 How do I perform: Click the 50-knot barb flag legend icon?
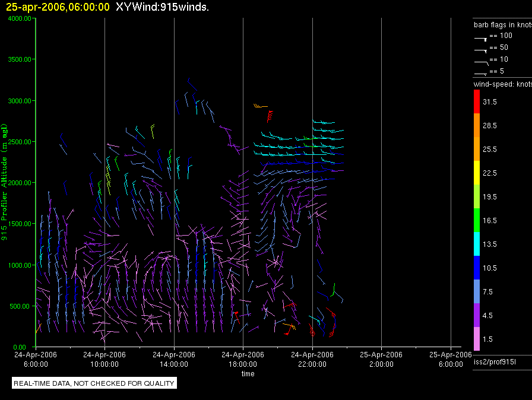pos(480,51)
